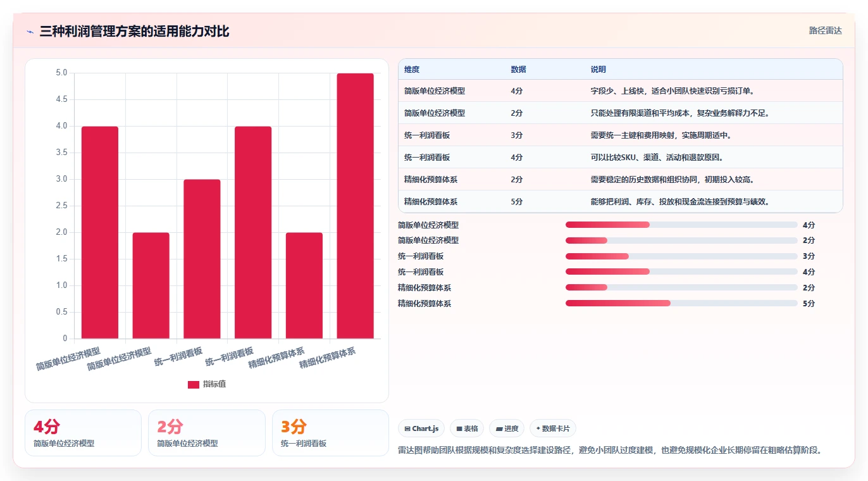
Task: Click the 5.0 y-axis label
Action: click(61, 73)
